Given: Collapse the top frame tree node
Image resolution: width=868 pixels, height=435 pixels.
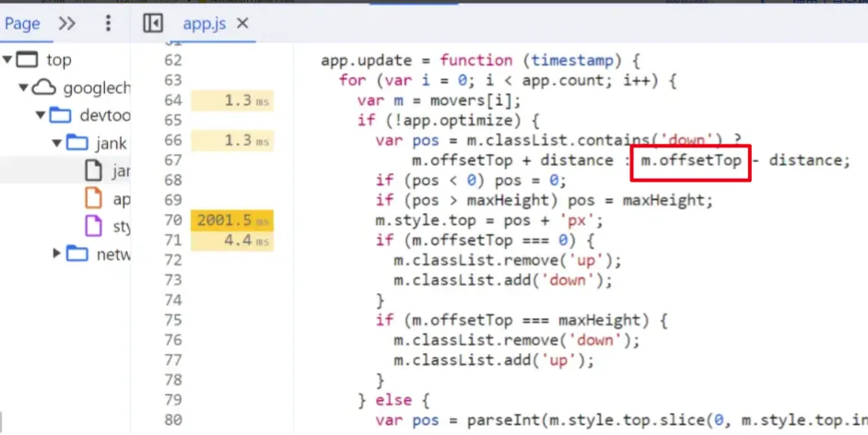Looking at the screenshot, I should [7, 61].
